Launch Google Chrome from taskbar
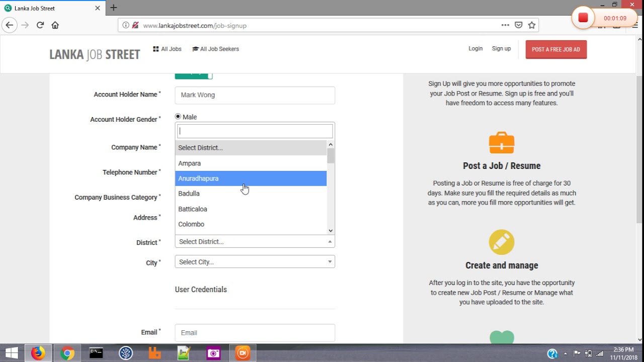The height and width of the screenshot is (362, 644). (67, 353)
